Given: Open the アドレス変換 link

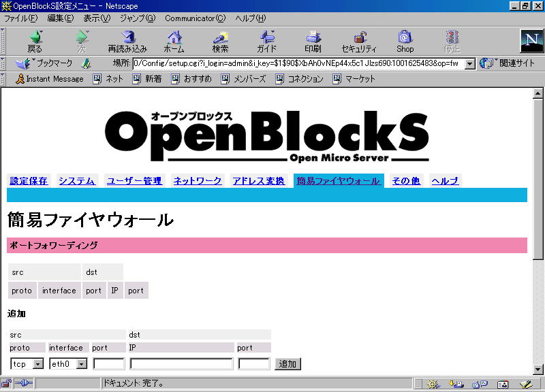Looking at the screenshot, I should pos(259,181).
